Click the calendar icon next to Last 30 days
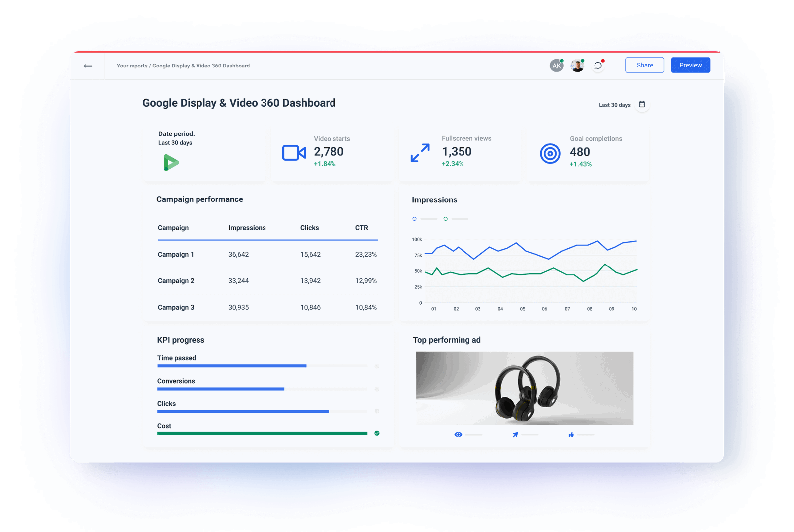 642,104
